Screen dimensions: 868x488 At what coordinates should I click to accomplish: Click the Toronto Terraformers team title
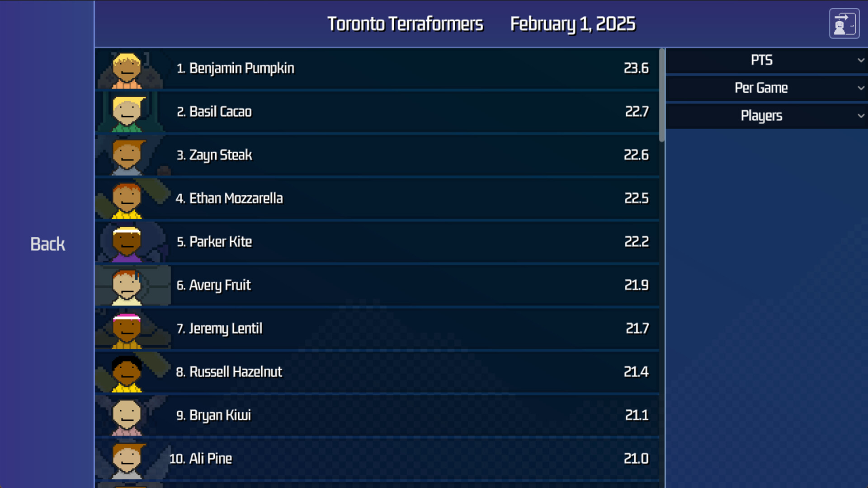click(405, 24)
